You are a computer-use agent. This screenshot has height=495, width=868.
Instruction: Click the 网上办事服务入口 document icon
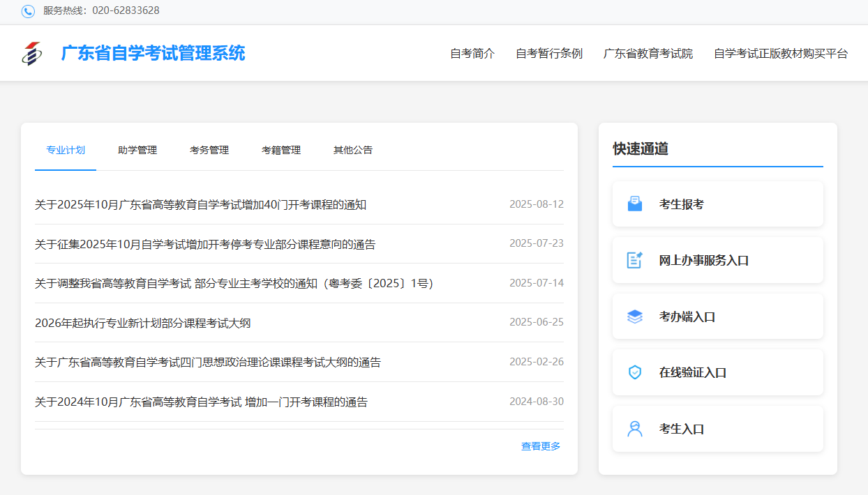click(634, 260)
